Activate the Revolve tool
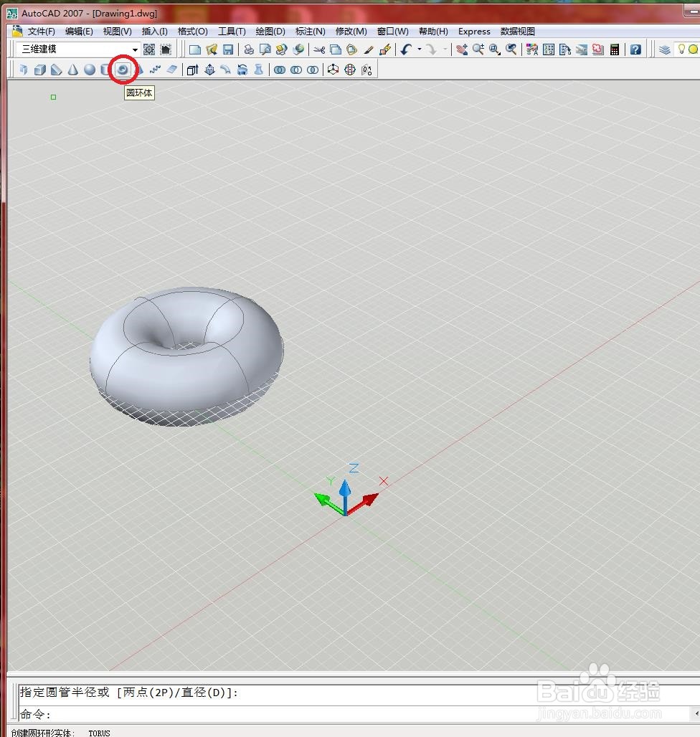Screen dimensions: 700x737 pyautogui.click(x=242, y=70)
